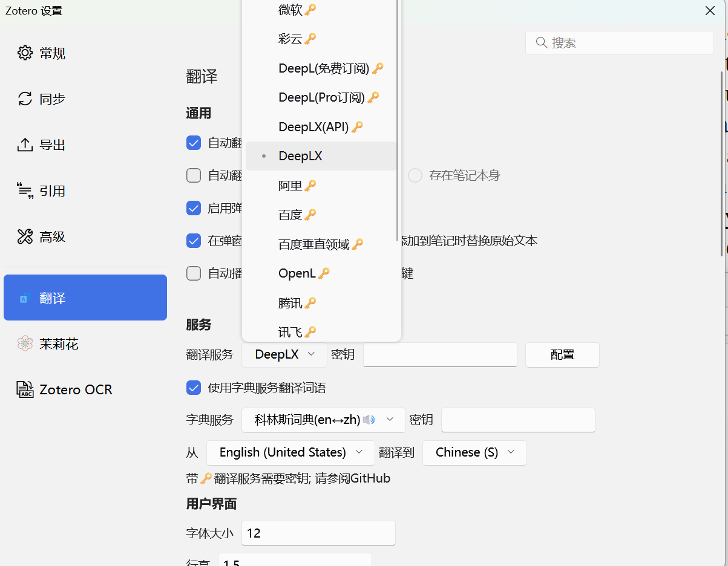This screenshot has width=728, height=566.
Task: Choose 彩云 from the service list
Action: point(321,39)
